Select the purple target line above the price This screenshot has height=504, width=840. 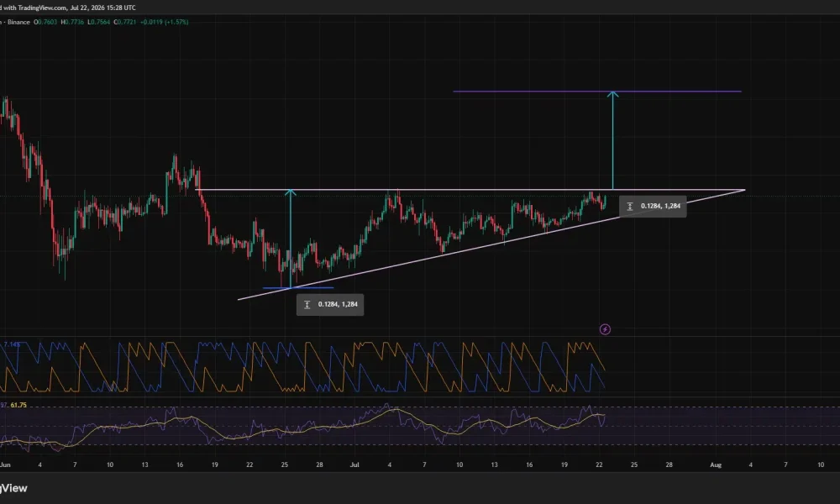(596, 92)
